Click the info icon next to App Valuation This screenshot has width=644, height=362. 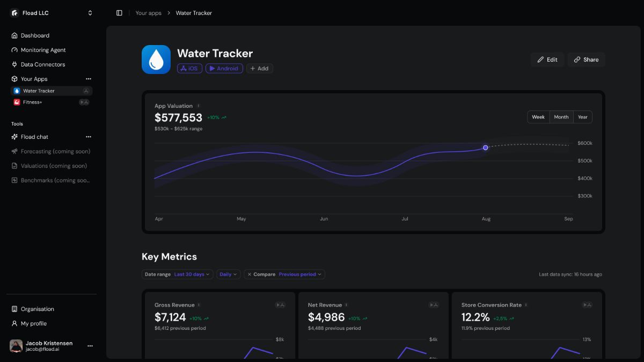click(199, 106)
